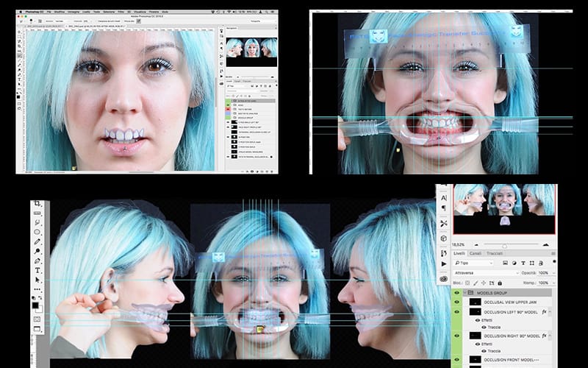588x368 pixels.
Task: Switch to the Tracciati tab
Action: 495,253
